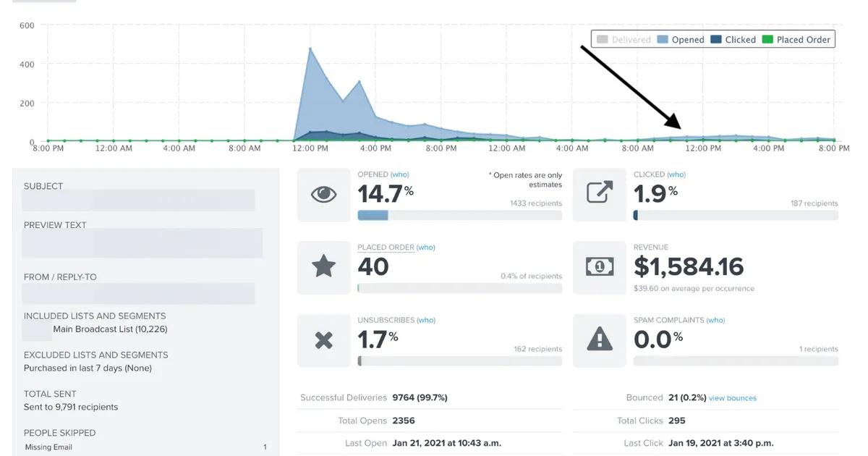Open who link next to Clicked

click(676, 174)
